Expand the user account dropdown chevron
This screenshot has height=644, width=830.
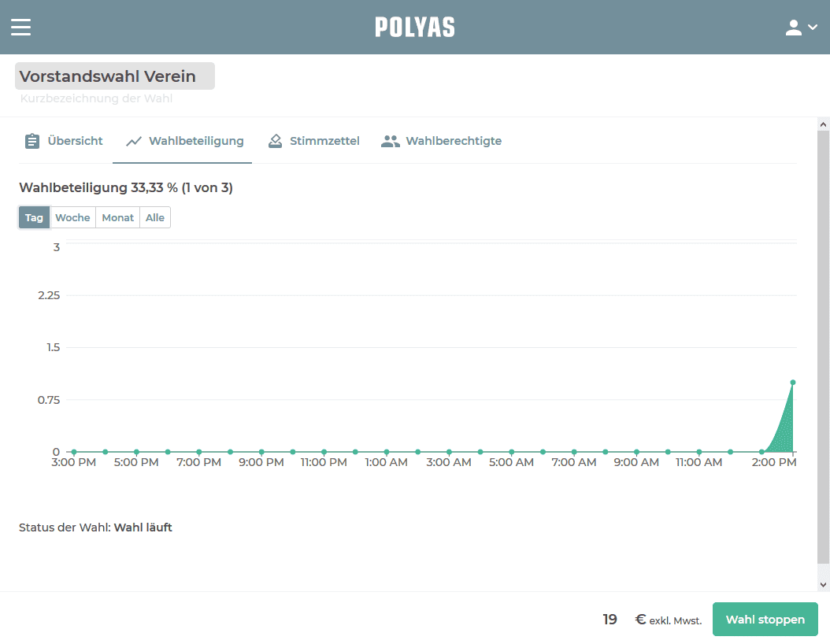coord(813,28)
